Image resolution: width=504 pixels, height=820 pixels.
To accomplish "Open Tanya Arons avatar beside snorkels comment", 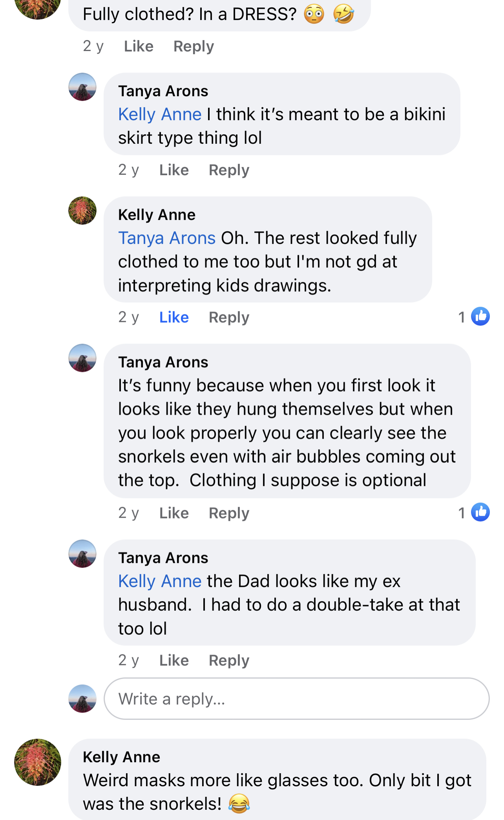I will click(82, 358).
